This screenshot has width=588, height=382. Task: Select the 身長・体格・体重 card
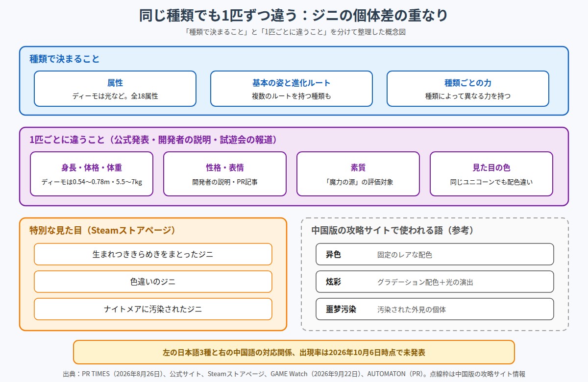(x=92, y=174)
